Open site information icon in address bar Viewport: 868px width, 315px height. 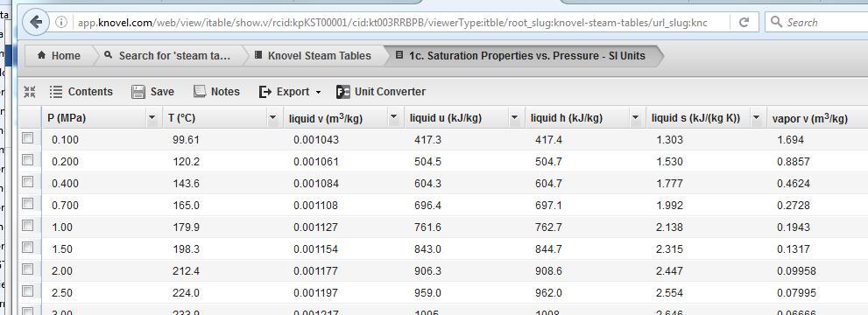tap(61, 22)
